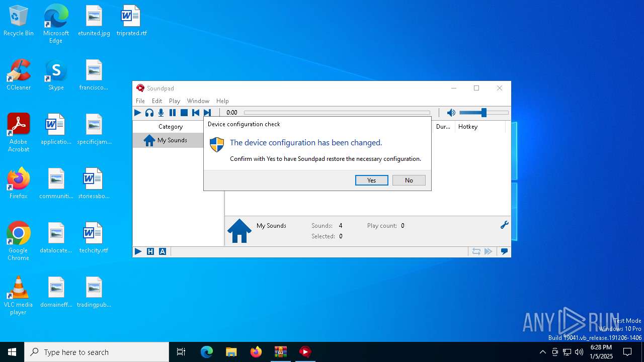Skip to previous sound

coord(196,113)
